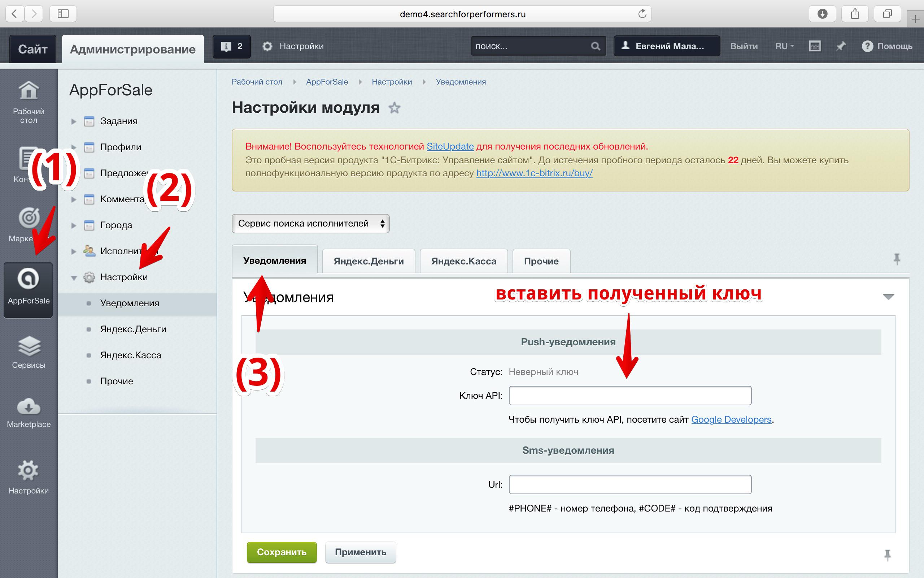Open the Google Developers link
Screen dimensions: 924x578
click(731, 419)
